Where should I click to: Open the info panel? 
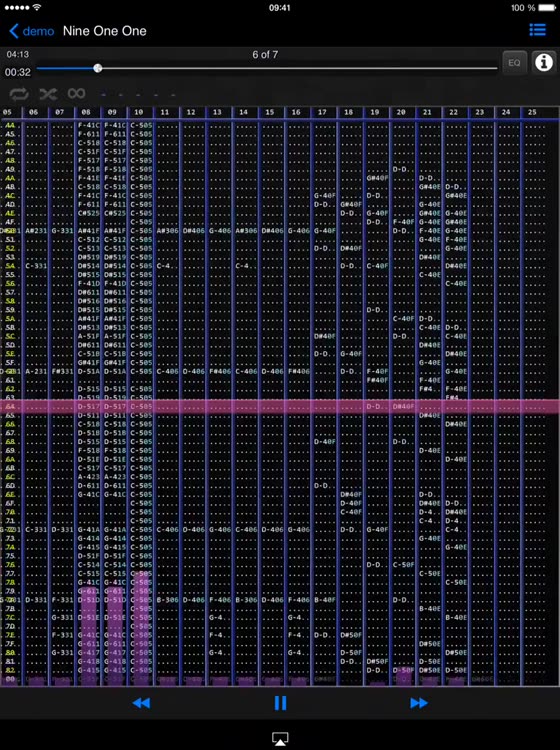[x=544, y=63]
